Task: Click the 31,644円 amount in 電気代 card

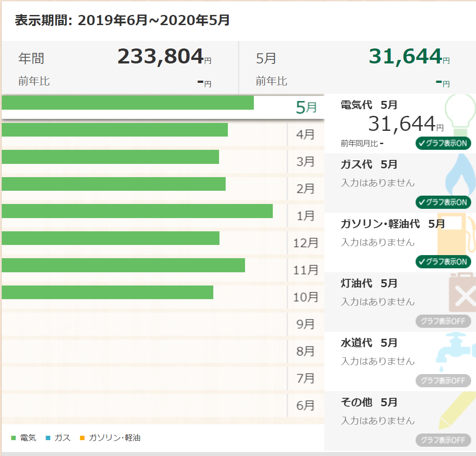Action: tap(406, 124)
